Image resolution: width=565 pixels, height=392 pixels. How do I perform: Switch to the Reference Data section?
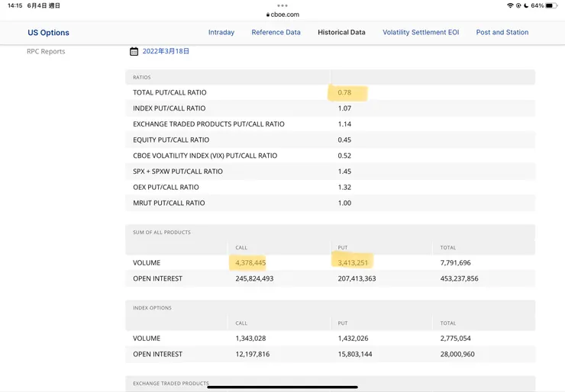coord(276,33)
